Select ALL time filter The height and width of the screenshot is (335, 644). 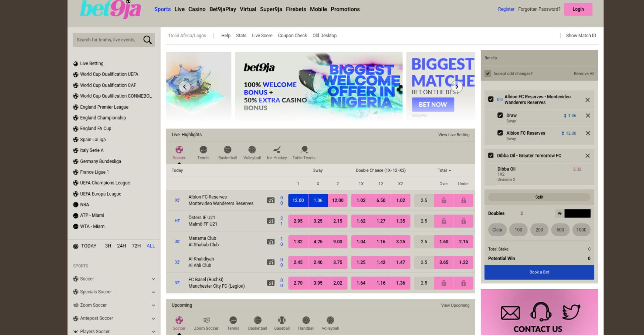click(151, 246)
